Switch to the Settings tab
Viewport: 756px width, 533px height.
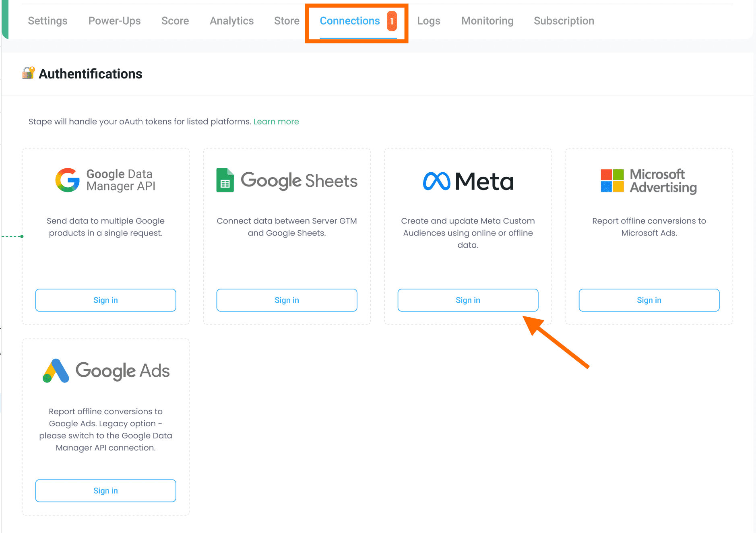(48, 21)
